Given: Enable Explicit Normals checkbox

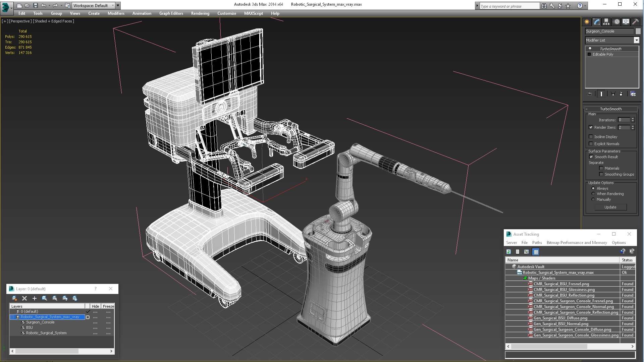Looking at the screenshot, I should (x=591, y=144).
